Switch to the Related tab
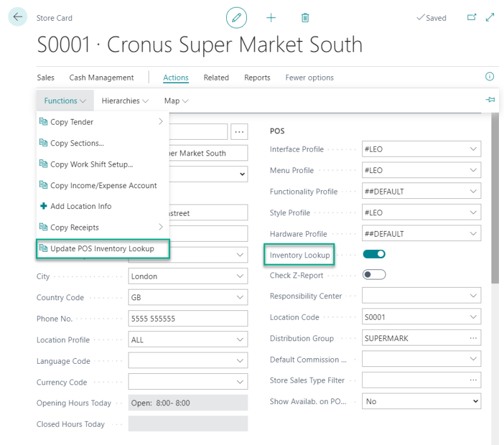This screenshot has height=445, width=504. pos(216,77)
